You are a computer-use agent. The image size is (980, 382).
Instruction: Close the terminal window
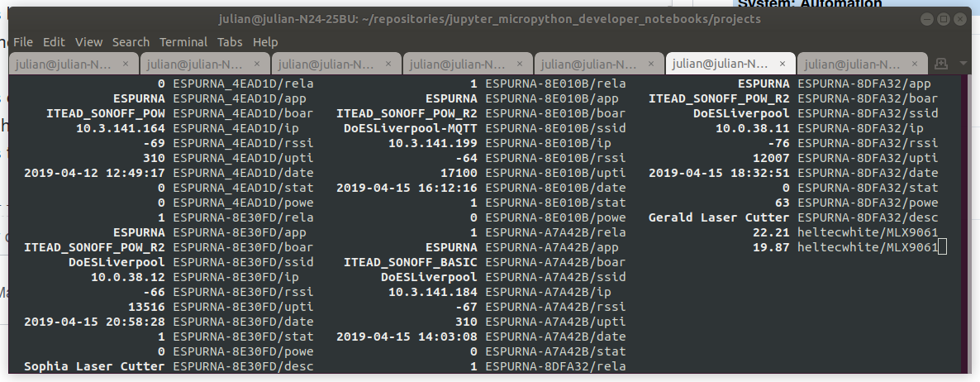coord(959,19)
